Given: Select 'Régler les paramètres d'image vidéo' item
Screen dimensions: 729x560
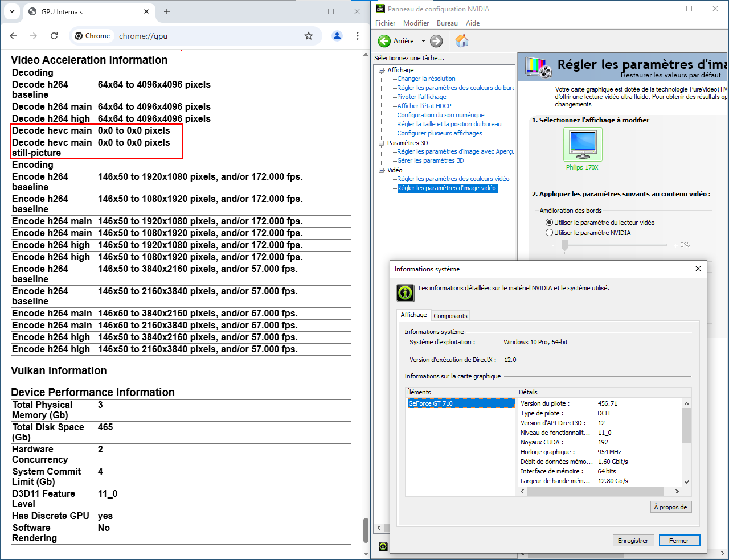Looking at the screenshot, I should (x=448, y=188).
